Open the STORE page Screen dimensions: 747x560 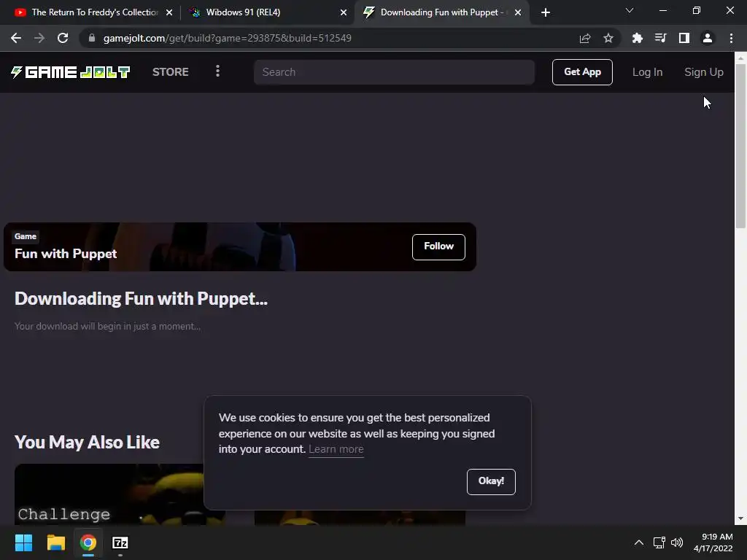171,72
